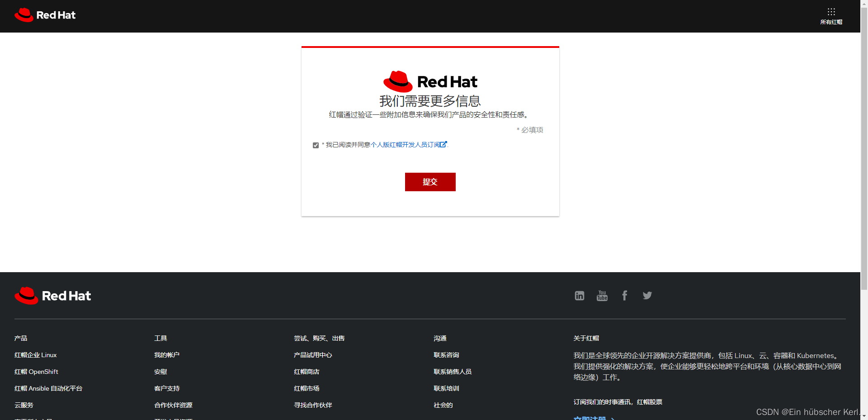Open footer link 我的帐户
Viewport: 868px width, 420px height.
coord(167,355)
